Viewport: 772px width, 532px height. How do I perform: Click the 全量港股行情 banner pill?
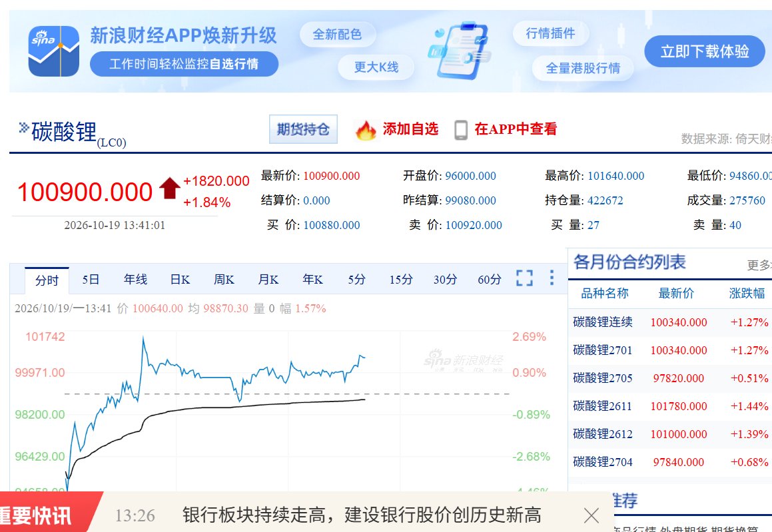pos(583,68)
